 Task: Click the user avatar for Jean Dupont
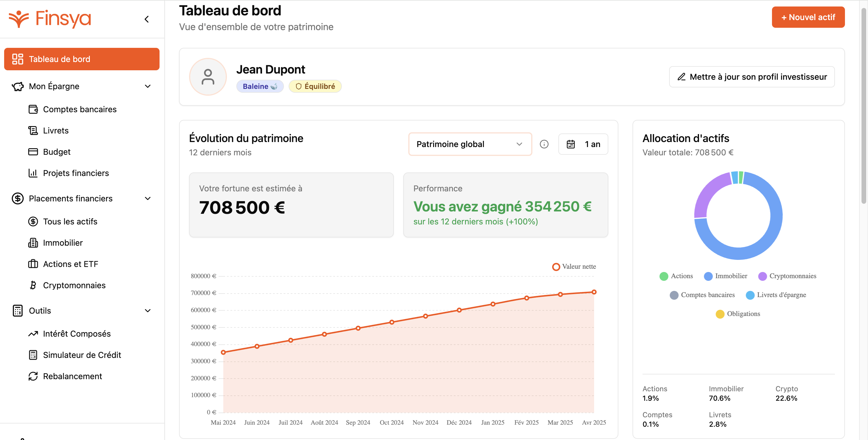tap(208, 77)
